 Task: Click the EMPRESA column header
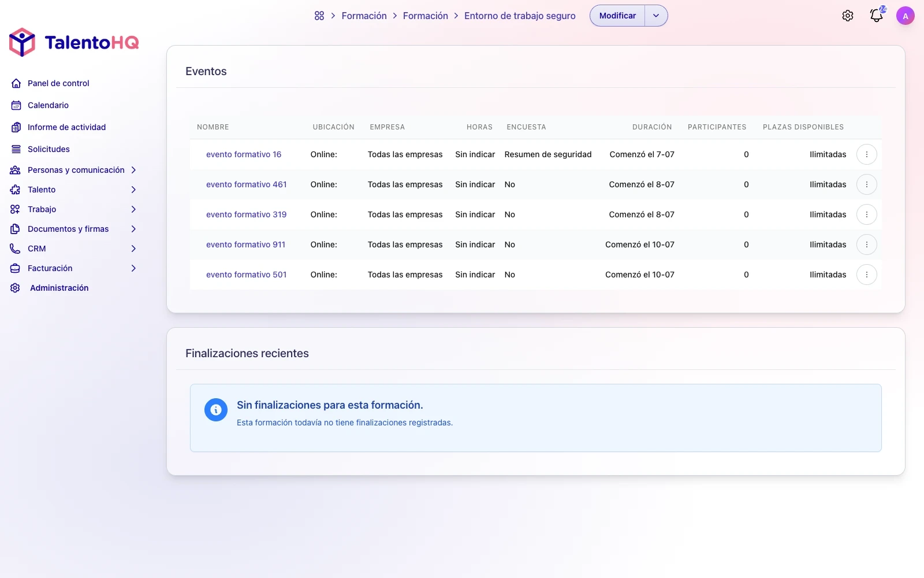coord(388,127)
